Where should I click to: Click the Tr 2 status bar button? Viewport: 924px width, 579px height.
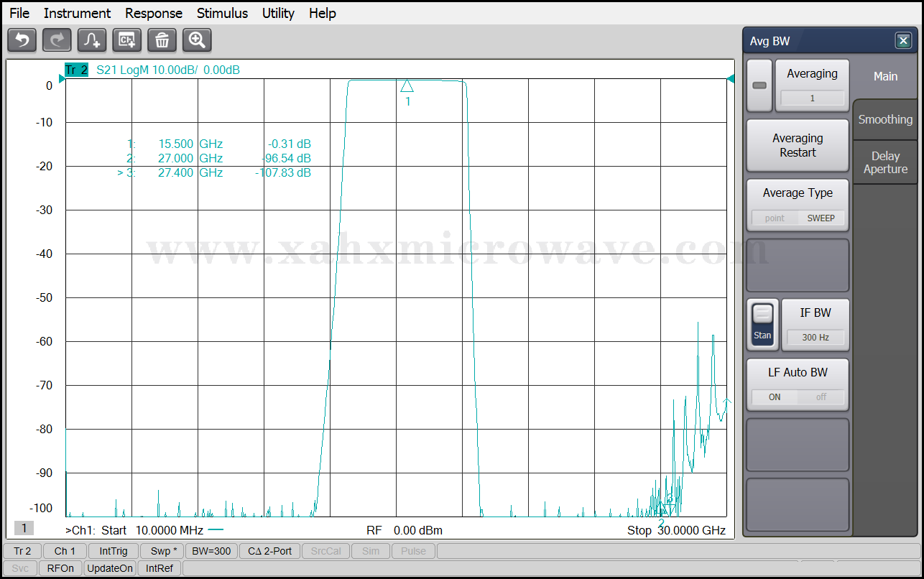pos(22,551)
